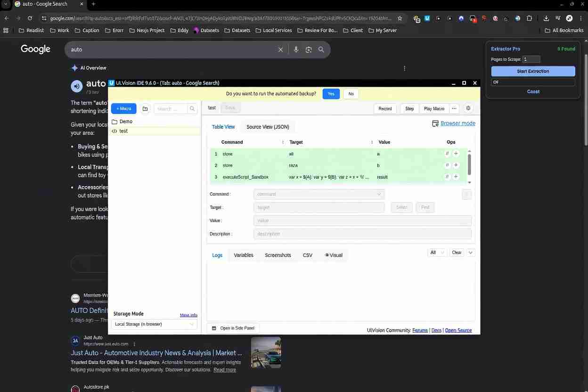This screenshot has width=588, height=392.
Task: Click the Target input field
Action: [319, 207]
